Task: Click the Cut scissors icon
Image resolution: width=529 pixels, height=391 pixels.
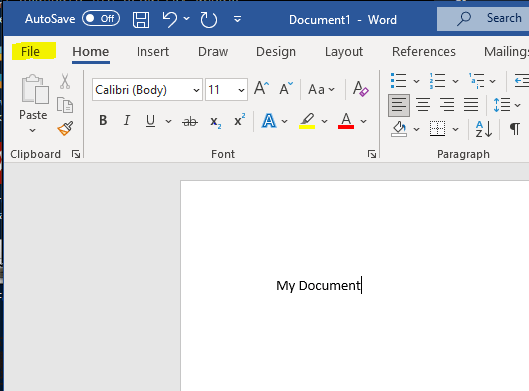Action: pos(65,82)
